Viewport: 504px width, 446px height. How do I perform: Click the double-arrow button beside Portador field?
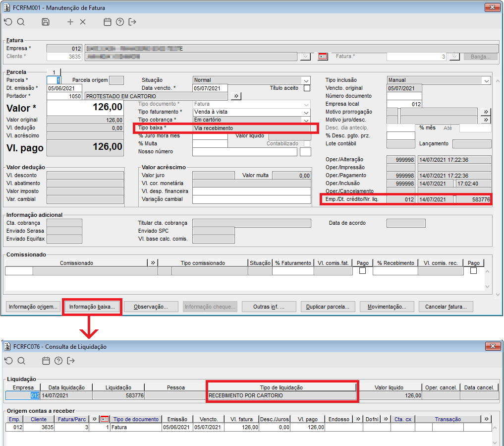point(236,96)
